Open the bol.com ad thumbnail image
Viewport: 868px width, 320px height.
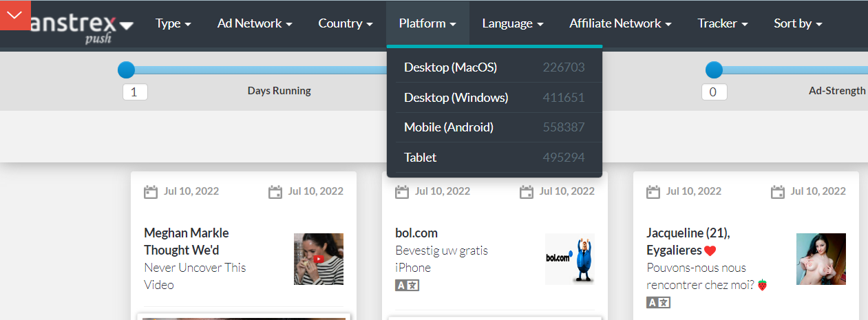click(569, 259)
